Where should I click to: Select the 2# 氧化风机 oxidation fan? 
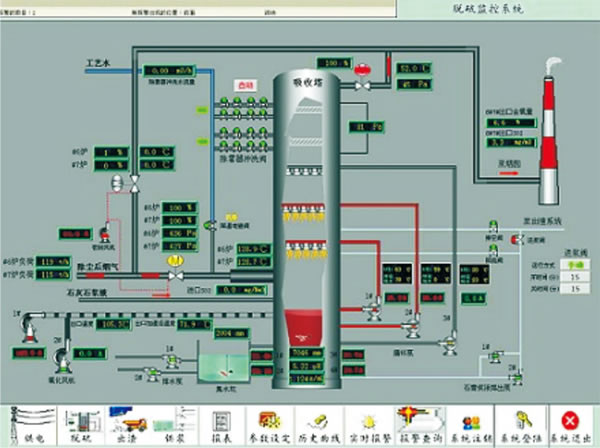(x=63, y=360)
